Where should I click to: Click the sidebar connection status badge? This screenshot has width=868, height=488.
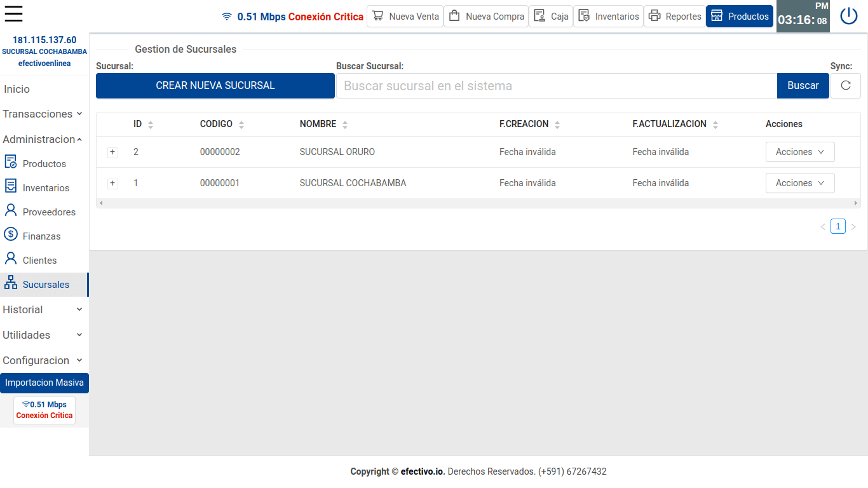click(x=44, y=410)
